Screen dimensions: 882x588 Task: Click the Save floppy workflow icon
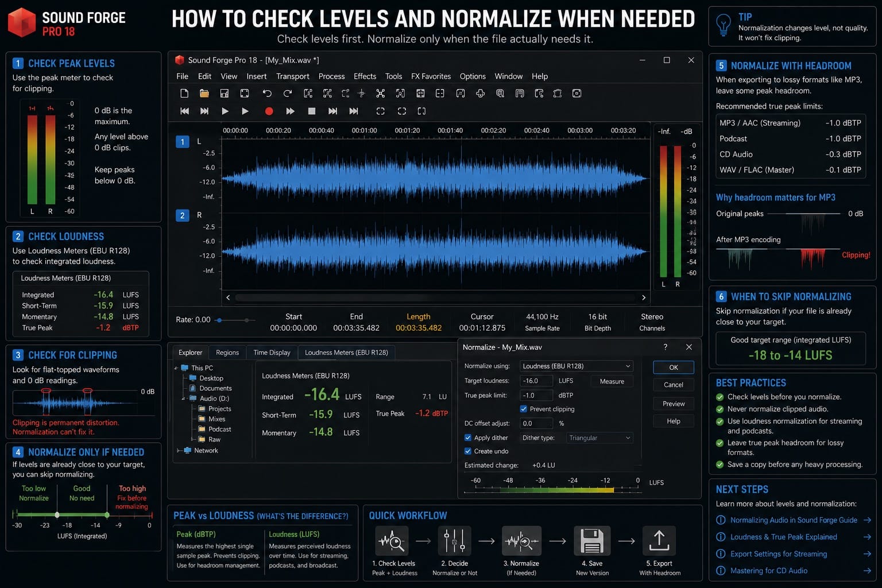[592, 541]
